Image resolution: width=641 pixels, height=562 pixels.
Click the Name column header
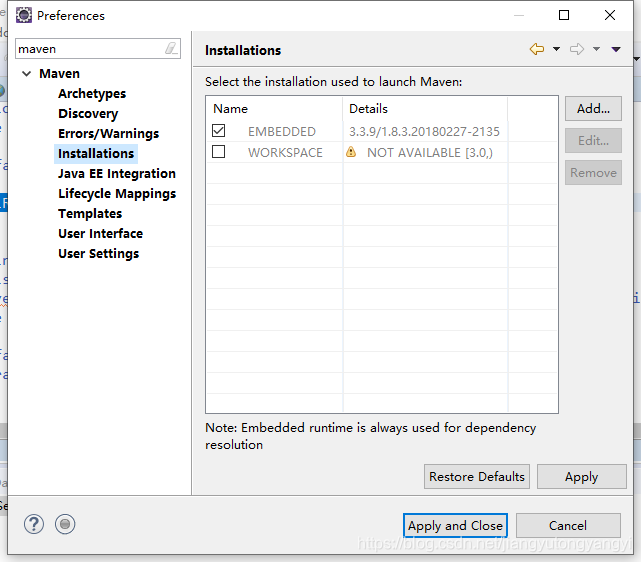[274, 109]
